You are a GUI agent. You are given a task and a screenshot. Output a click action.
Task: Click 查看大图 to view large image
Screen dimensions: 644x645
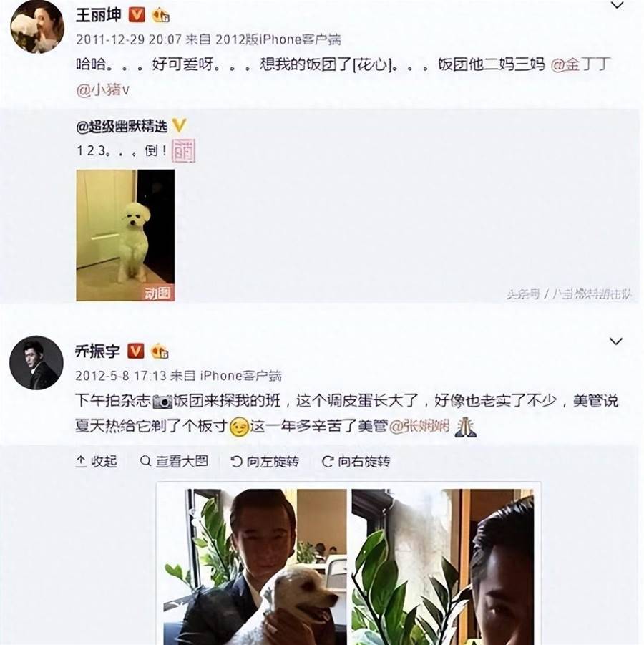tap(174, 462)
